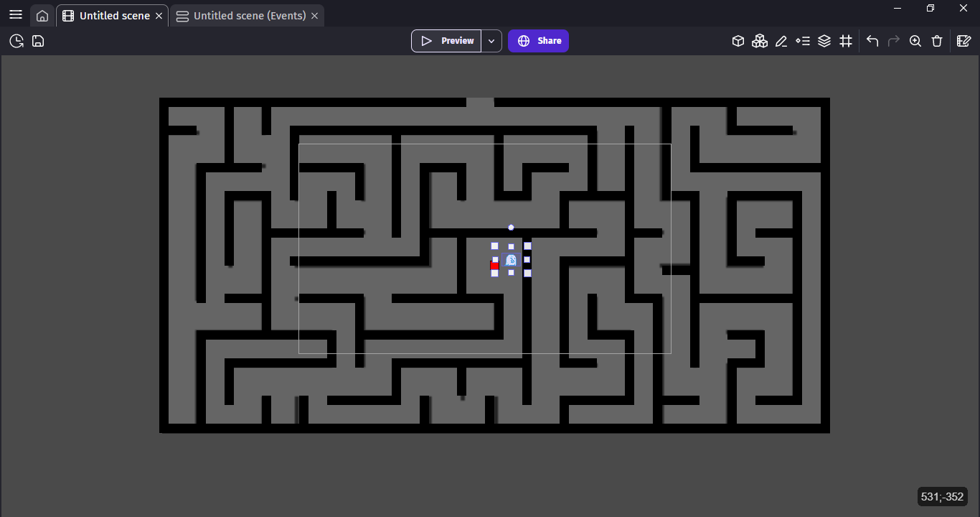The height and width of the screenshot is (517, 980).
Task: Restore down the application window
Action: pyautogui.click(x=930, y=8)
